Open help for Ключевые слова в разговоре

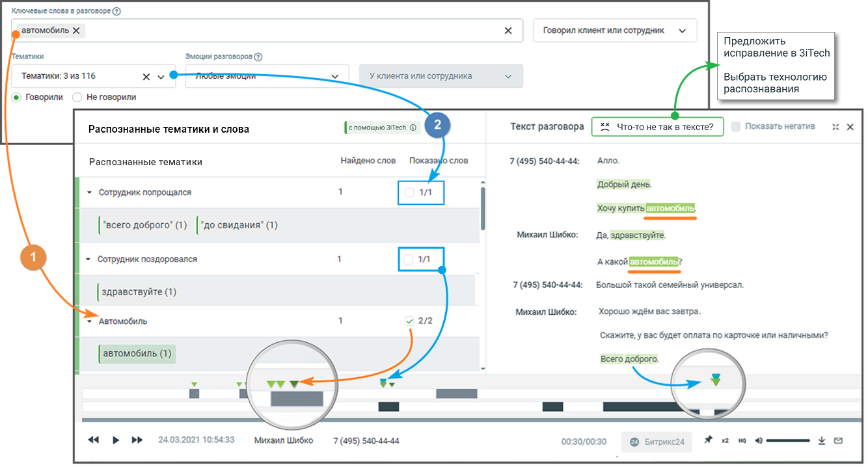coord(116,12)
